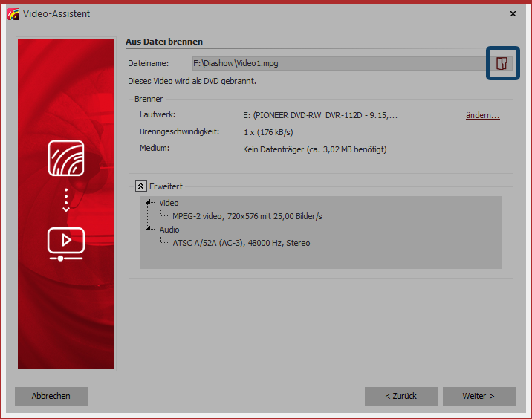Viewport: 532px width, 419px height.
Task: Collapse the Video tree node arrow
Action: pyautogui.click(x=150, y=203)
